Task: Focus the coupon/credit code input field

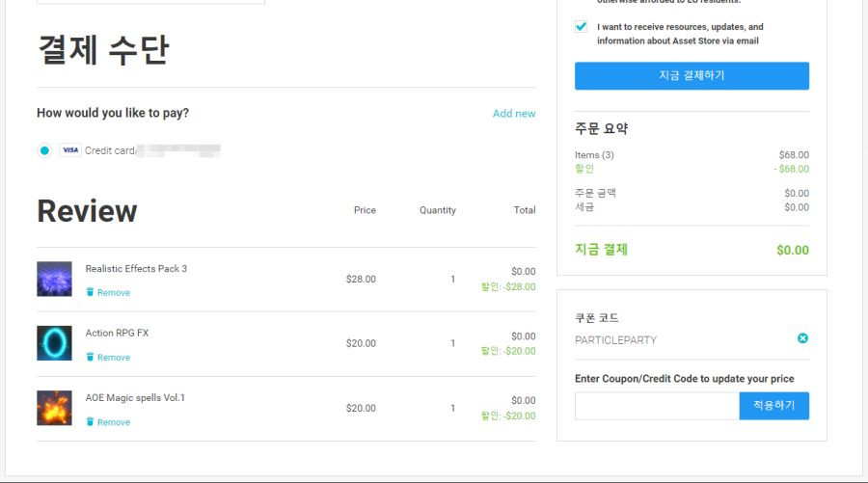Action: click(657, 406)
